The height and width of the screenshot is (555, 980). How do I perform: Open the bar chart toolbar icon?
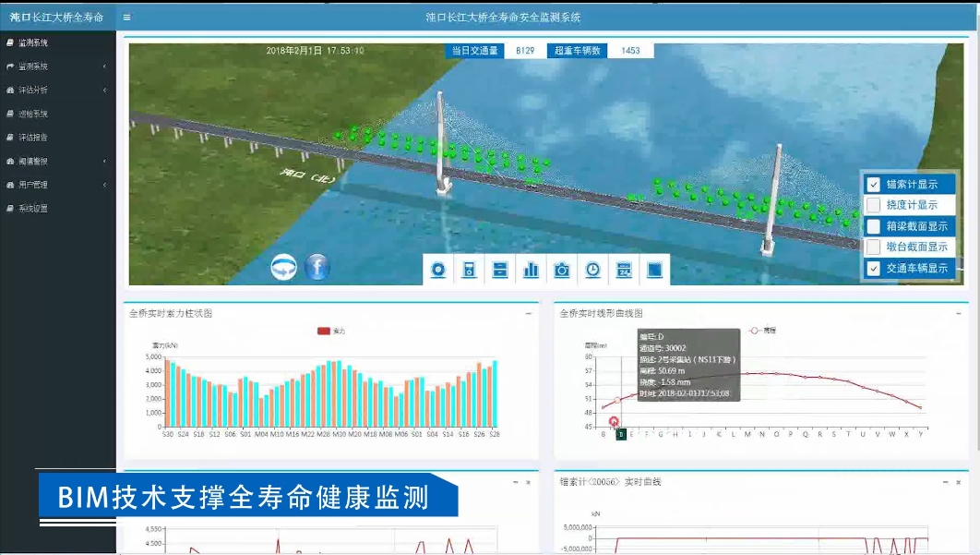click(531, 270)
